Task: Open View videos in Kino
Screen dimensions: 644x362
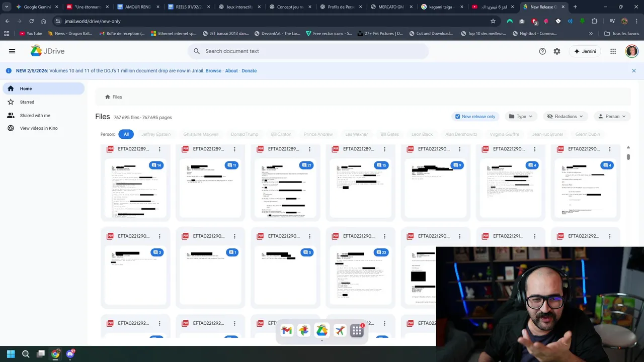Action: 43,128
